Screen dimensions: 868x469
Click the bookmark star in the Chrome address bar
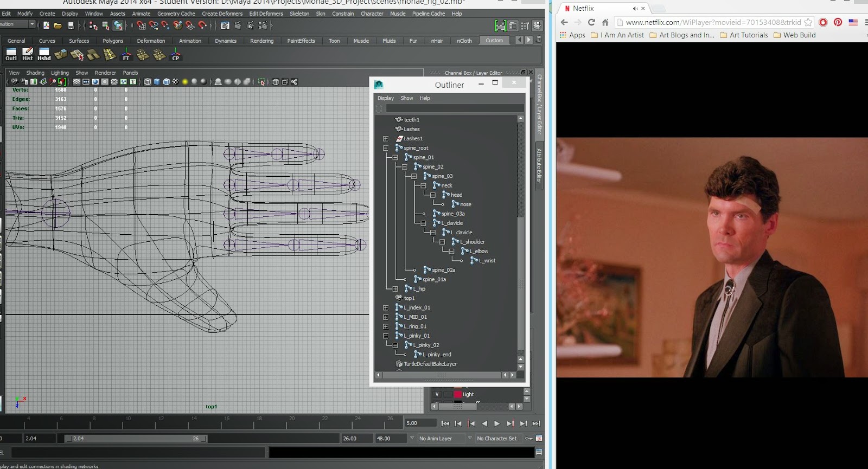pos(808,22)
